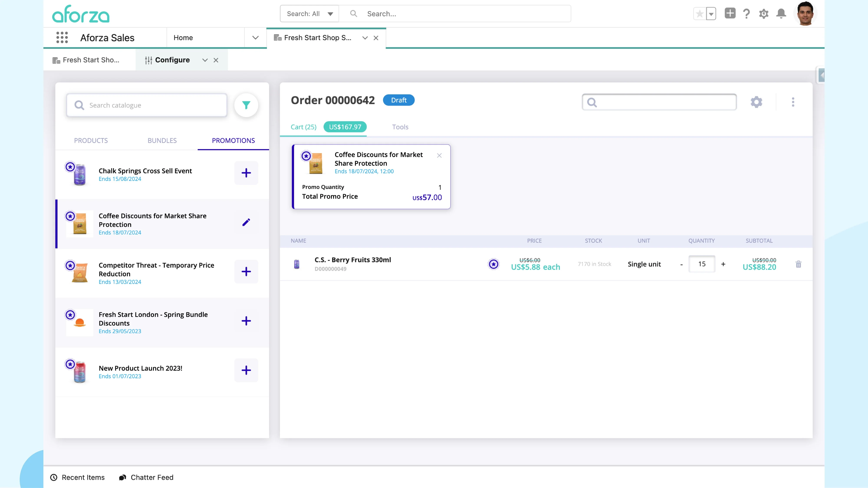Click the quantity field showing 15

tap(702, 264)
